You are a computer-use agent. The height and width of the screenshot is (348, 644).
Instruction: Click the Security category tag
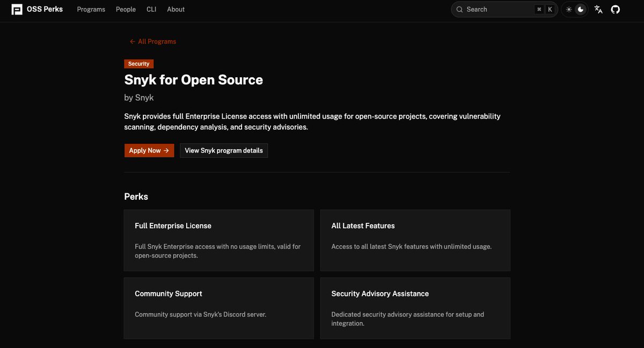[138, 64]
